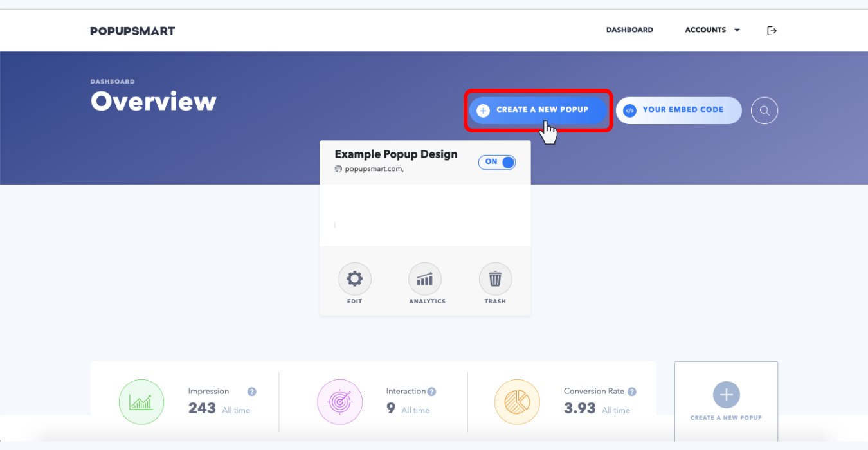Click the plus icon in bottom card

pos(727,395)
